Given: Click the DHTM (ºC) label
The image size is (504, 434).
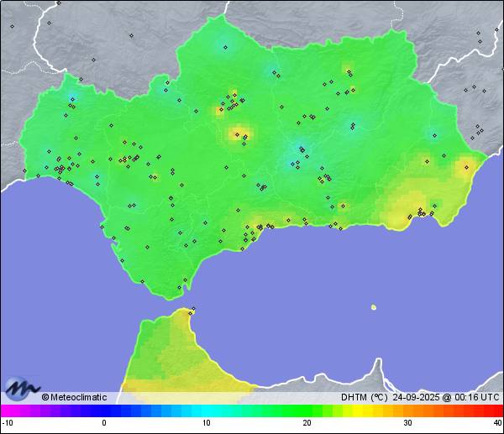Looking at the screenshot, I should tap(364, 397).
